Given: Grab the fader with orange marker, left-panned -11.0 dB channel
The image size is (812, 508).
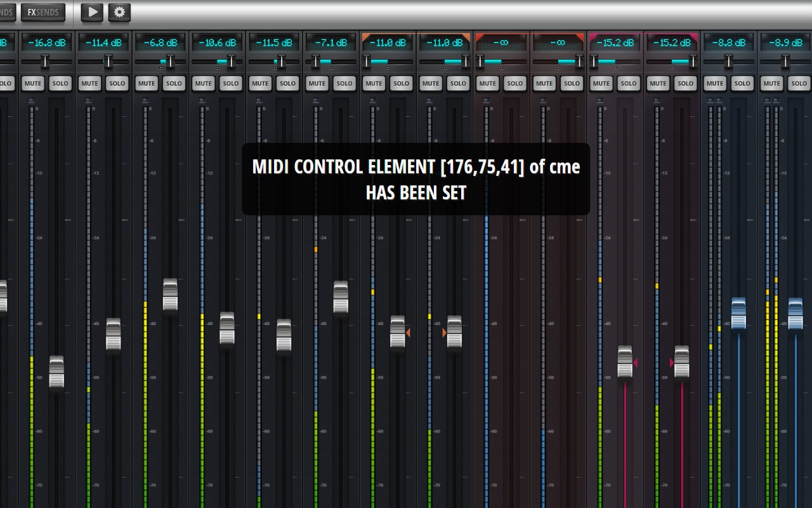Looking at the screenshot, I should pos(397,332).
